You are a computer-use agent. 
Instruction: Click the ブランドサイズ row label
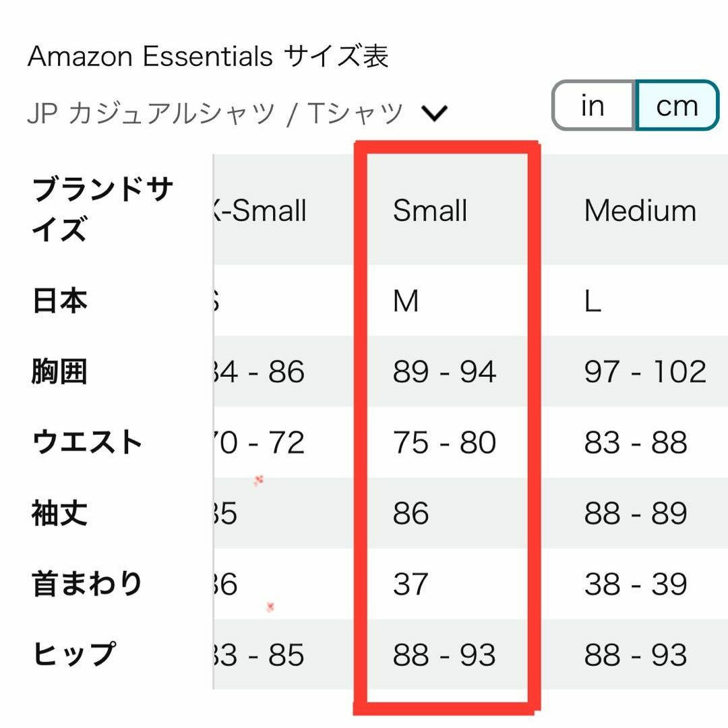pyautogui.click(x=102, y=208)
